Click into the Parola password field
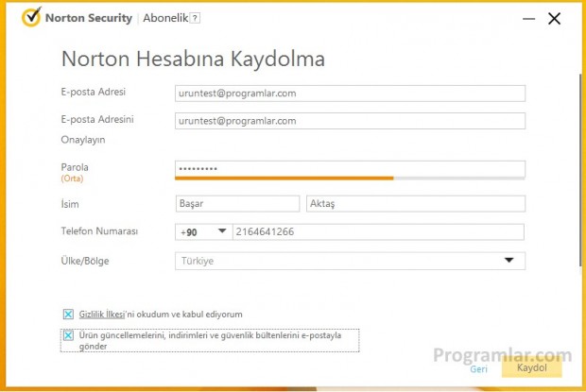The width and height of the screenshot is (586, 392). (350, 169)
